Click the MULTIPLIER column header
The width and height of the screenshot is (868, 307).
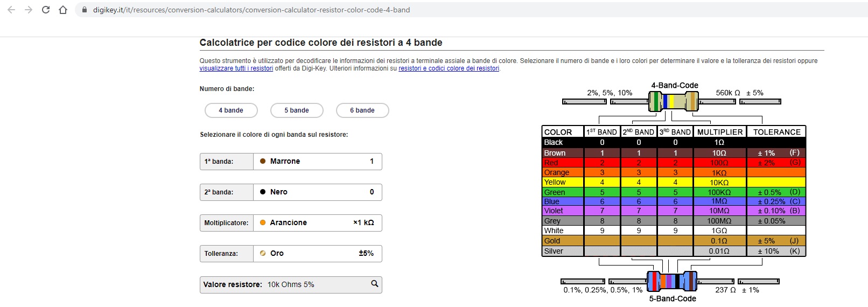pos(719,132)
